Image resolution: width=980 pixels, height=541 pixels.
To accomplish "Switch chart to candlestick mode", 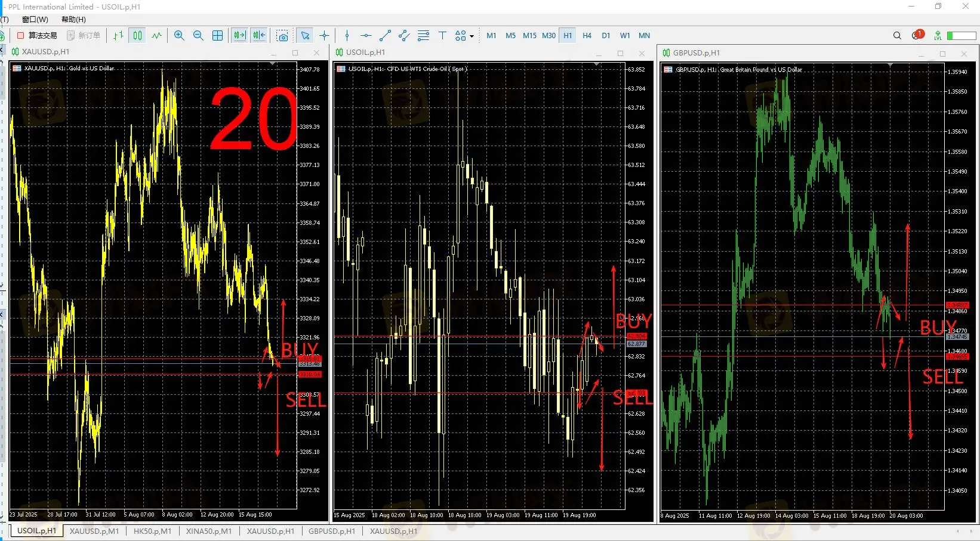I will tap(138, 36).
